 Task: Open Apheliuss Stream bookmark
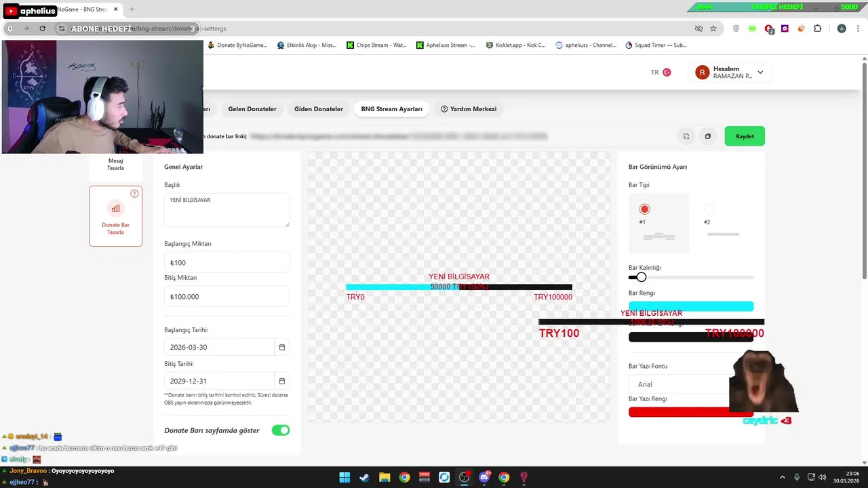[x=446, y=45]
